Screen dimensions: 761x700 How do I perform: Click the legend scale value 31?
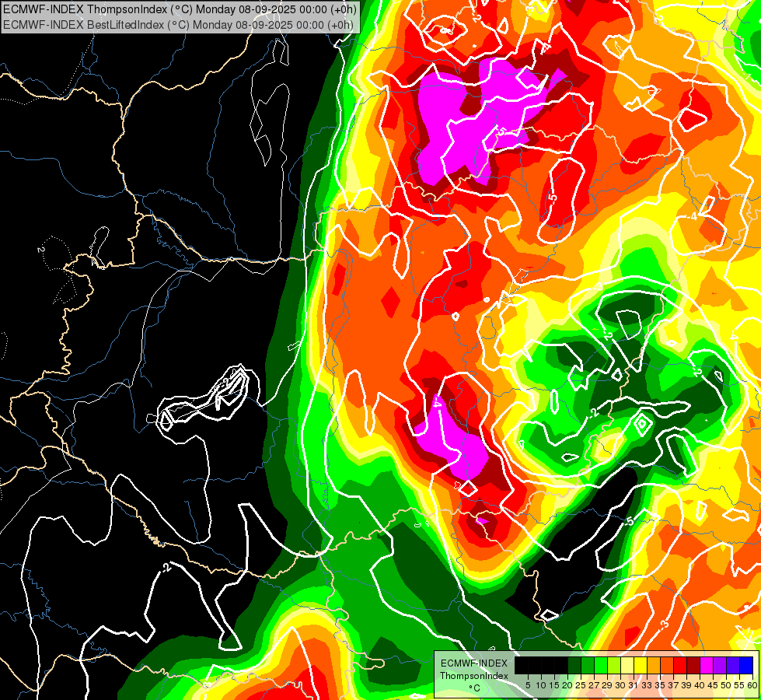pyautogui.click(x=634, y=685)
